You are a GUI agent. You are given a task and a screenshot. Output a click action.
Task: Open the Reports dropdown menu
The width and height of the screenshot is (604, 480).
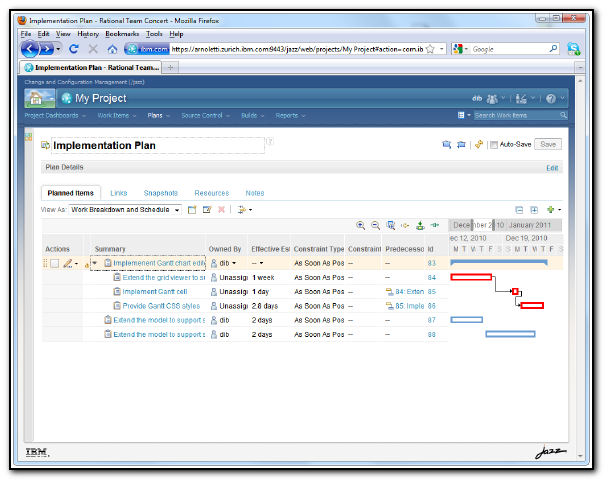(x=290, y=115)
